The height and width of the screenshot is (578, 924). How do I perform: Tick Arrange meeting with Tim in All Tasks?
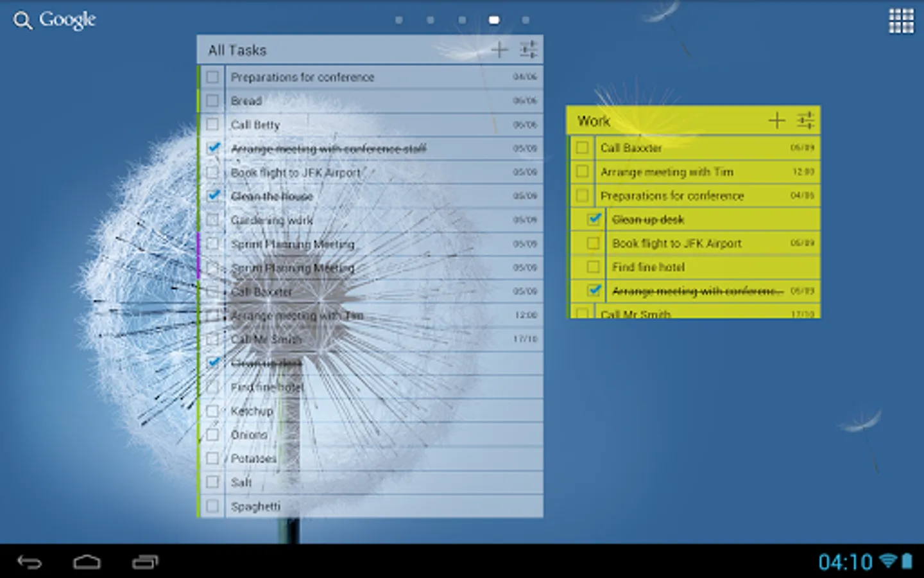point(212,315)
